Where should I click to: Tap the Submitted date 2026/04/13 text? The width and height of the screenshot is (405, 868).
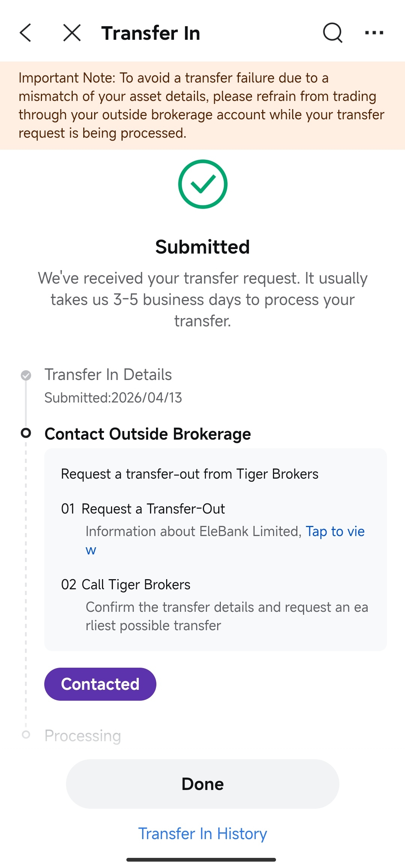click(113, 398)
